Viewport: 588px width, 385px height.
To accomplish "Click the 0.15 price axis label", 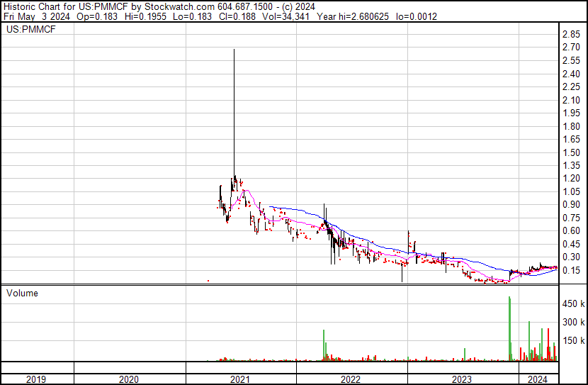I will tap(571, 270).
